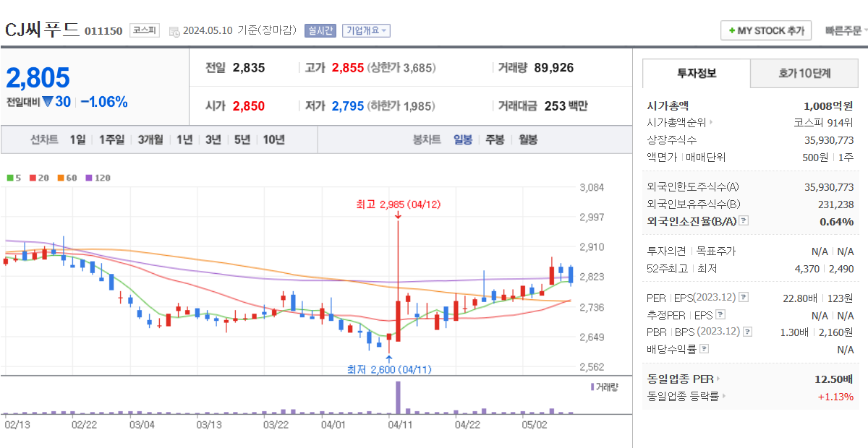The height and width of the screenshot is (448, 868).
Task: Click the orange 60-day moving average legend marker
Action: point(60,178)
